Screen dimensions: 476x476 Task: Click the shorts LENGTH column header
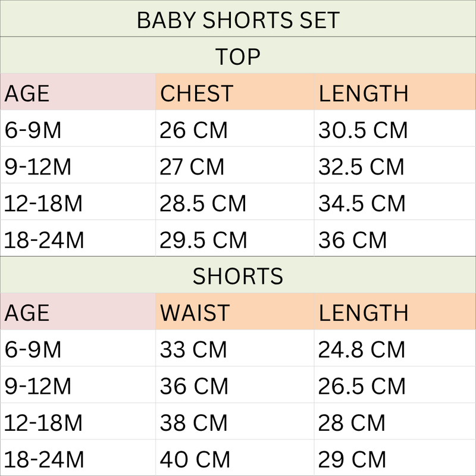point(395,311)
